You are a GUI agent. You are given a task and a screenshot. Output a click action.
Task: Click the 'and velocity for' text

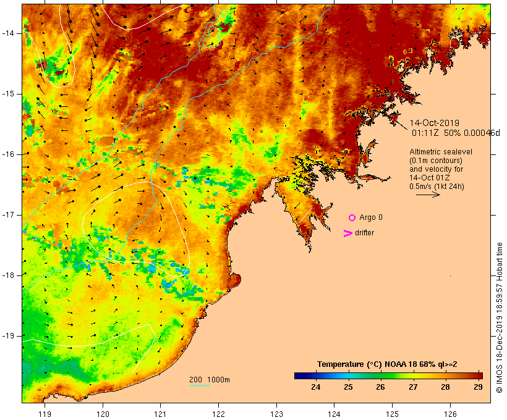click(436, 169)
